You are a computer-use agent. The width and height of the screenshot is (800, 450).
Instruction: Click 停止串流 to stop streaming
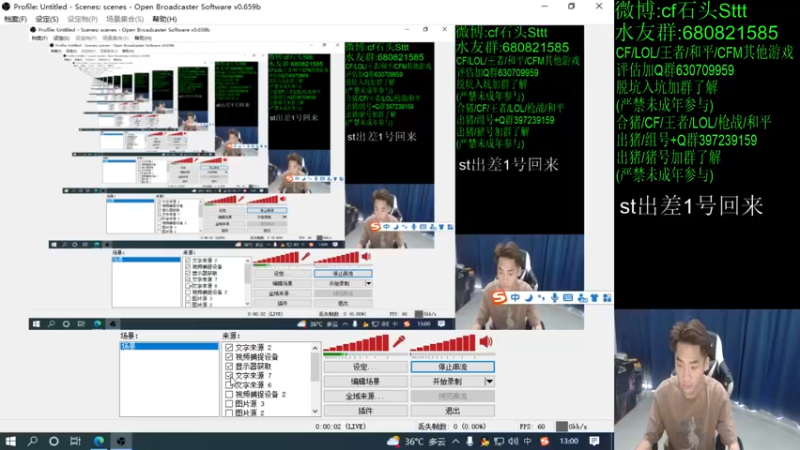point(453,367)
